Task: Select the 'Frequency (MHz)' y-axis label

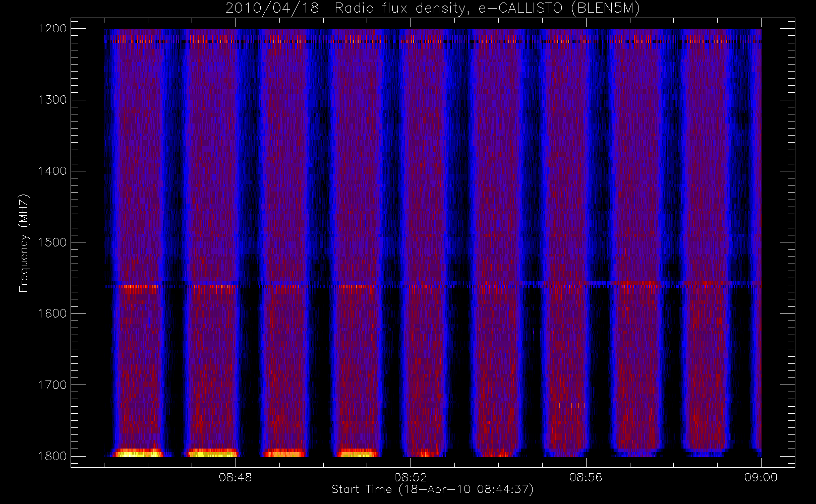Action: point(24,243)
